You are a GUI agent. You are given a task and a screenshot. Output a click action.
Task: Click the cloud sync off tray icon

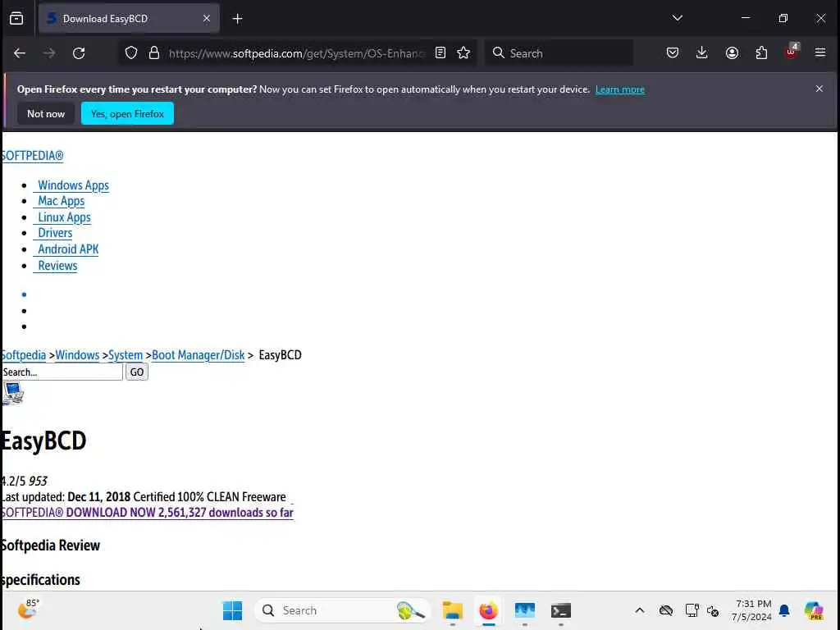[666, 610]
